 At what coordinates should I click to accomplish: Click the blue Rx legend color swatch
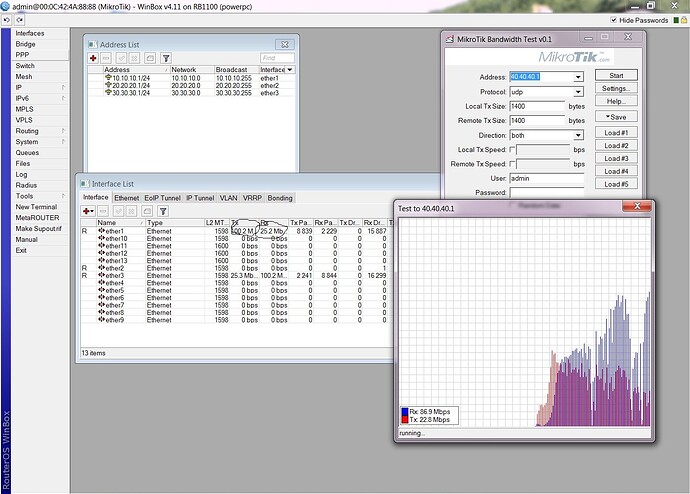pos(404,411)
